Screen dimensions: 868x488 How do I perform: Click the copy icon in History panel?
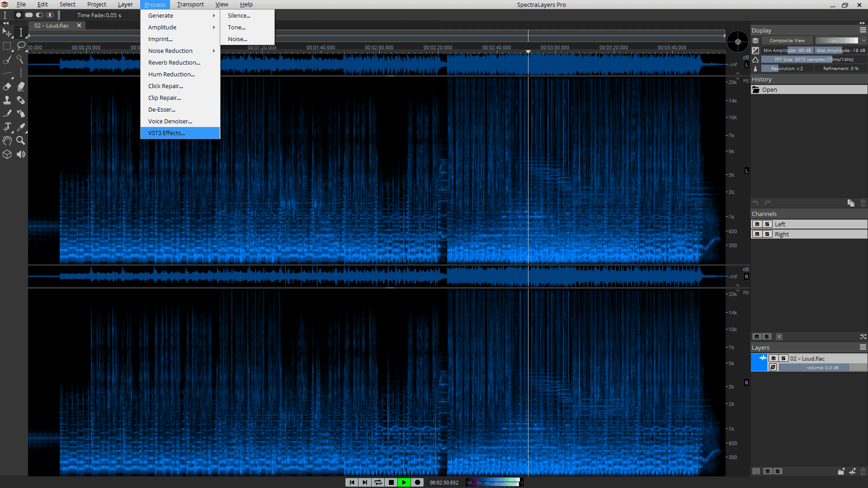point(851,203)
